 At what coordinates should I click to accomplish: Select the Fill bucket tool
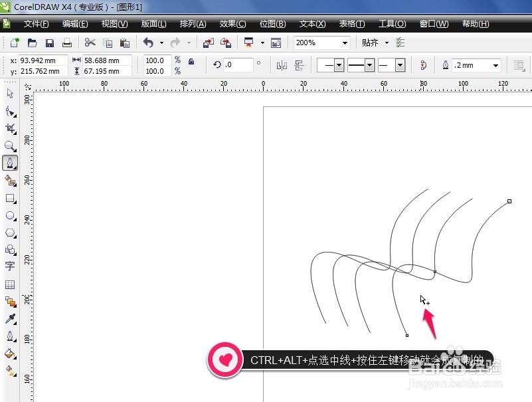click(x=10, y=353)
